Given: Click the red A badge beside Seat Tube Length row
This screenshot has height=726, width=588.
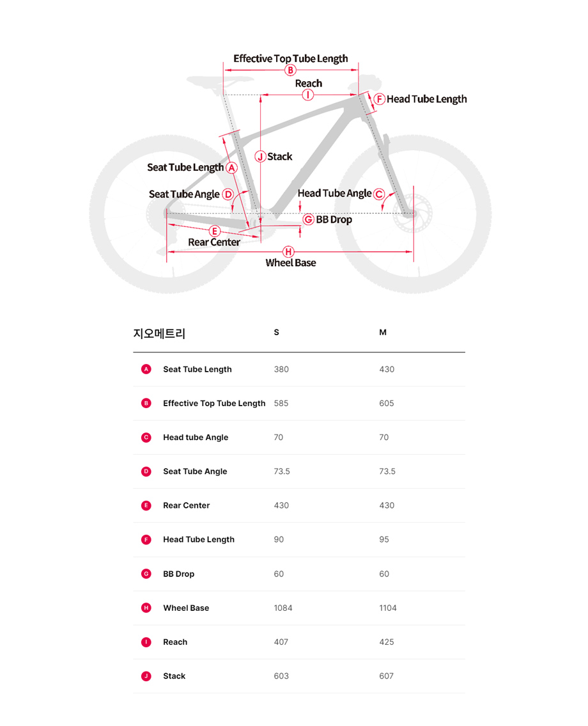Looking at the screenshot, I should 146,369.
